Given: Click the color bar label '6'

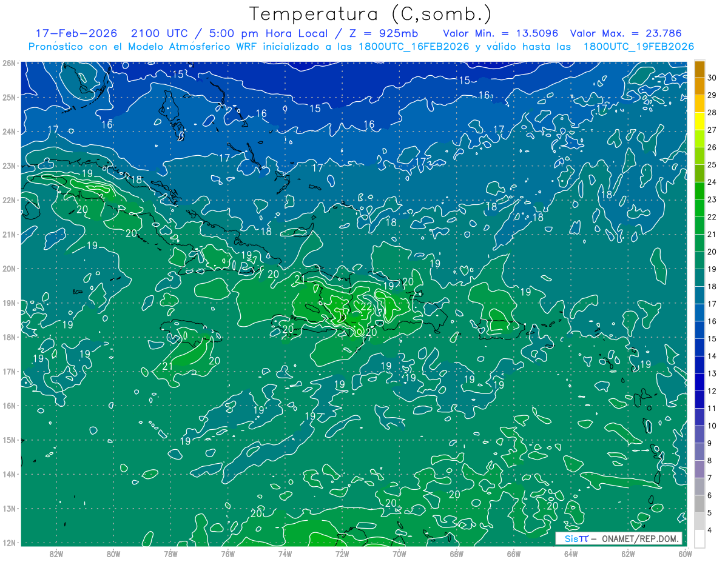Looking at the screenshot, I should point(710,495).
